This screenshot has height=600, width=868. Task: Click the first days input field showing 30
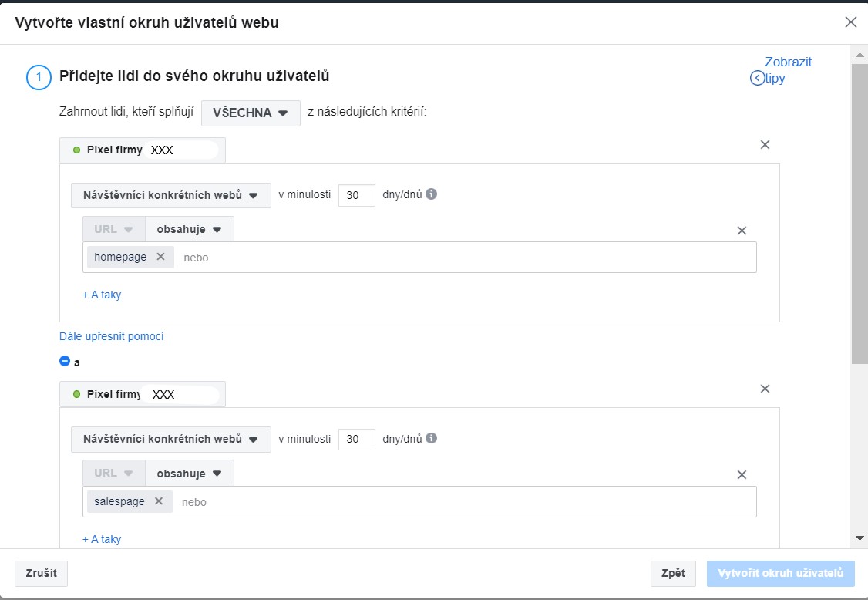[x=357, y=195]
